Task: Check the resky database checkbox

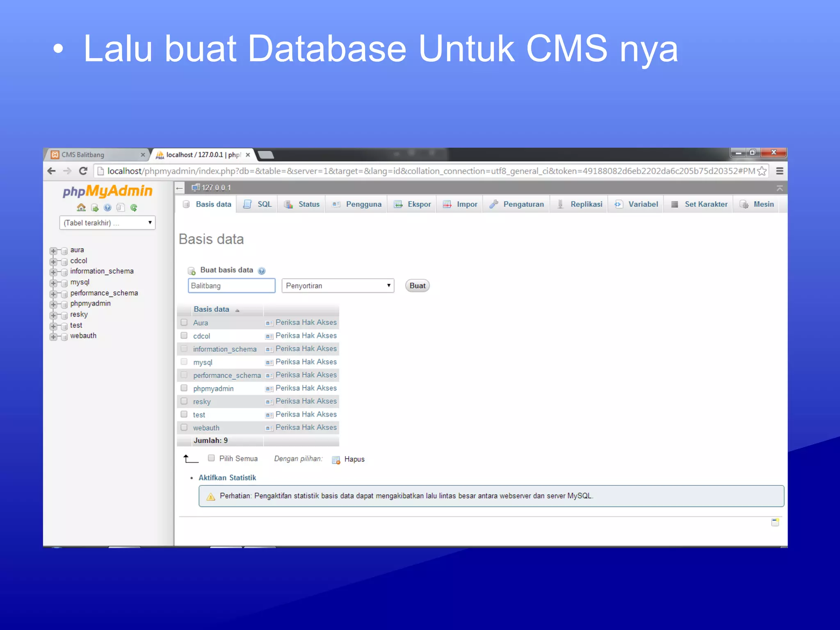Action: coord(184,401)
